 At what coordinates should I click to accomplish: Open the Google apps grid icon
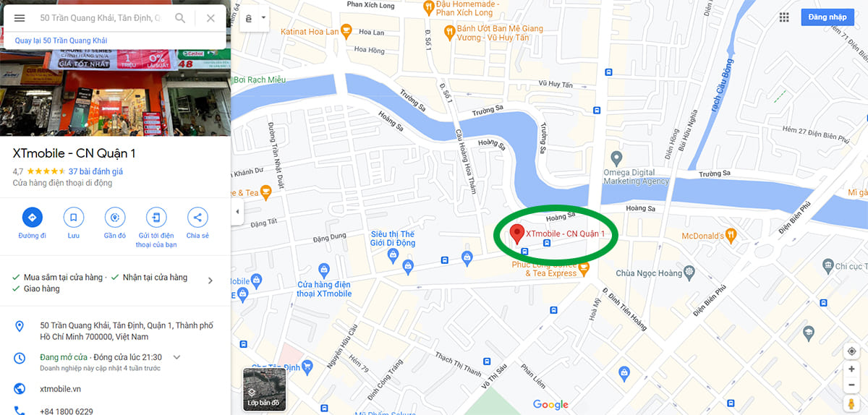coord(784,17)
